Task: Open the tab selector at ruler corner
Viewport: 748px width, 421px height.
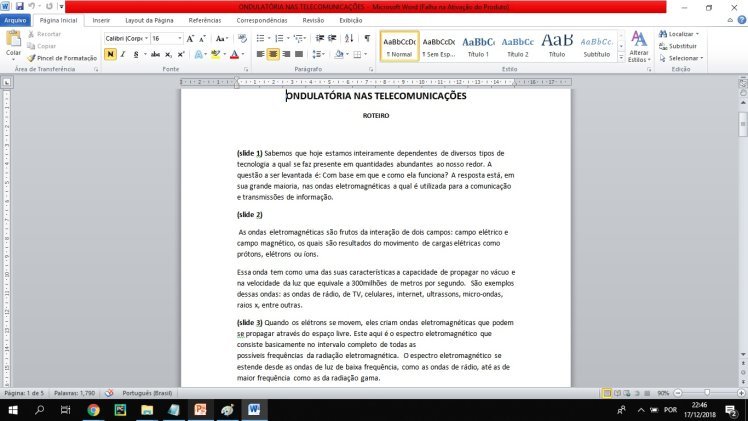Action: point(7,82)
